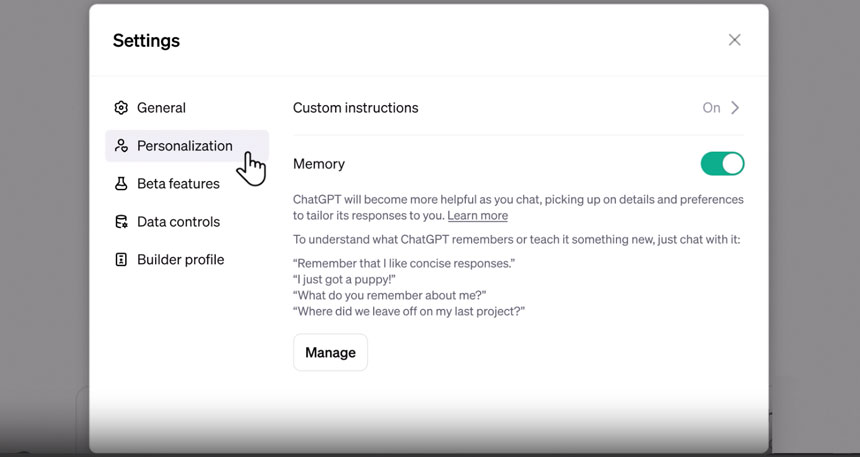Click the "On" status beside Custom instructions
860x457 pixels.
711,108
